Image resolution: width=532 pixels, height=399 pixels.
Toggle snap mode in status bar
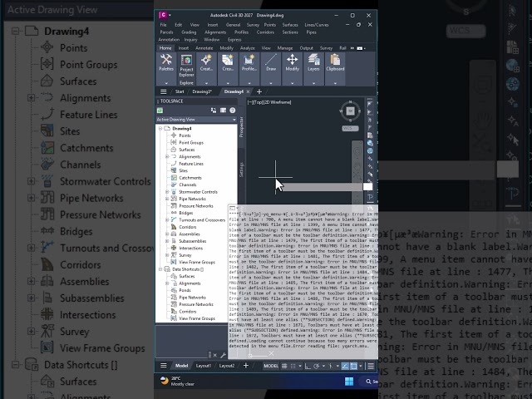[x=293, y=366]
